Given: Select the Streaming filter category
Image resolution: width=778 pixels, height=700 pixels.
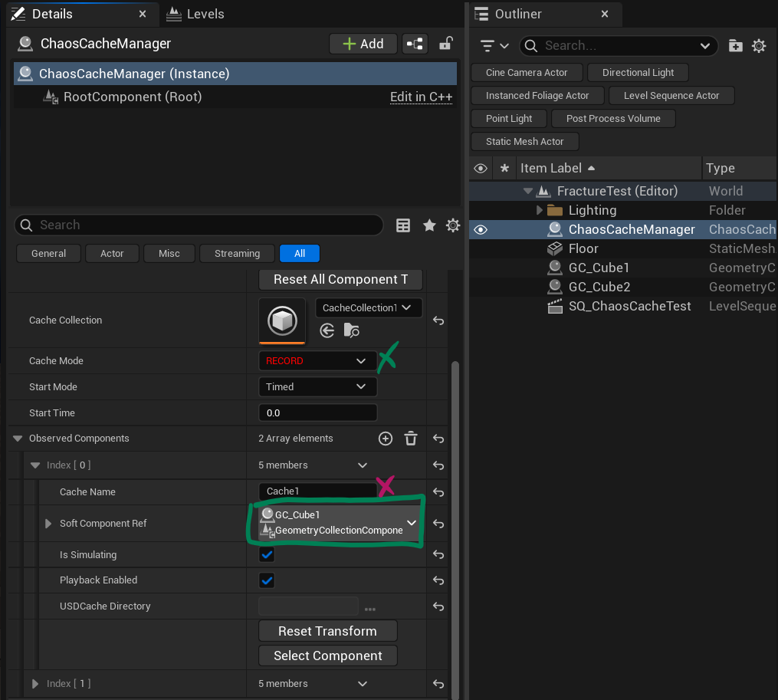Looking at the screenshot, I should click(237, 253).
